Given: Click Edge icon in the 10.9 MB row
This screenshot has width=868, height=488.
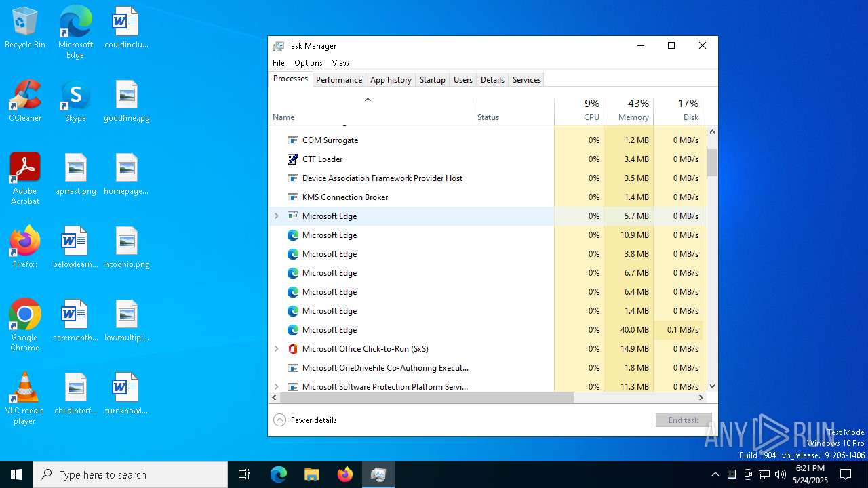Looking at the screenshot, I should point(293,235).
